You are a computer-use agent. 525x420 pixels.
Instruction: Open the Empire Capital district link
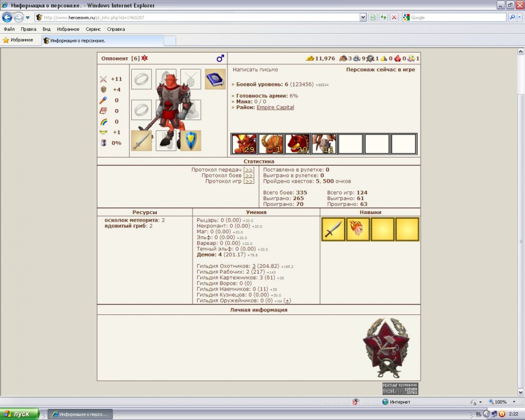point(275,107)
